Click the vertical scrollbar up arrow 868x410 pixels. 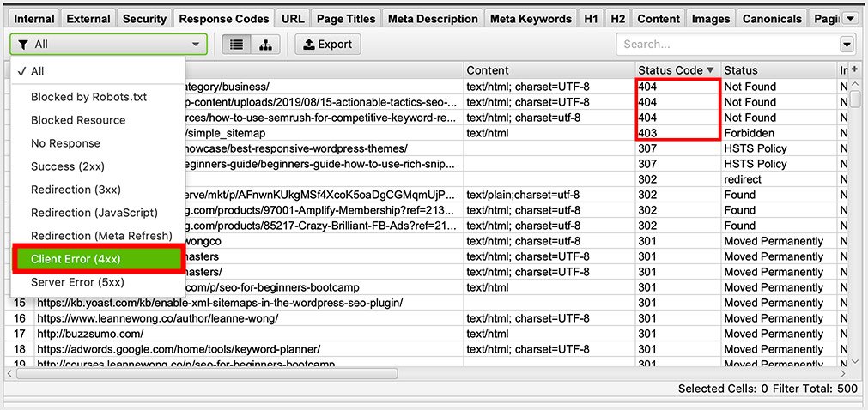click(854, 84)
